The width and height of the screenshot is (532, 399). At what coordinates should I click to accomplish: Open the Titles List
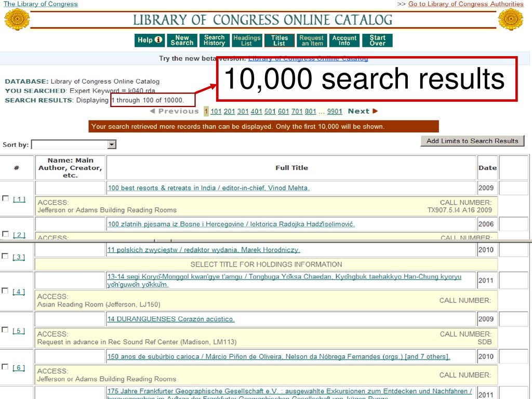pyautogui.click(x=279, y=40)
